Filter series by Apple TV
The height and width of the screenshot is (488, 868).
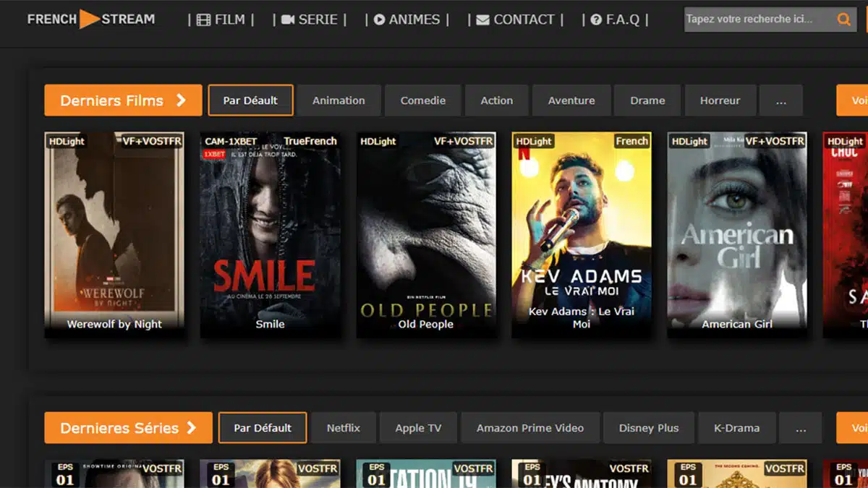[x=418, y=428]
